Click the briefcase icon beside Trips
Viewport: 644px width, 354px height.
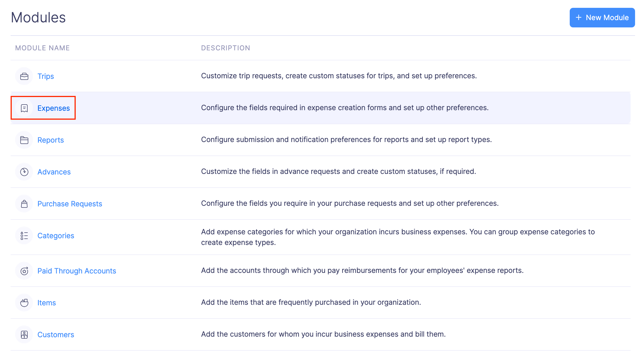24,76
